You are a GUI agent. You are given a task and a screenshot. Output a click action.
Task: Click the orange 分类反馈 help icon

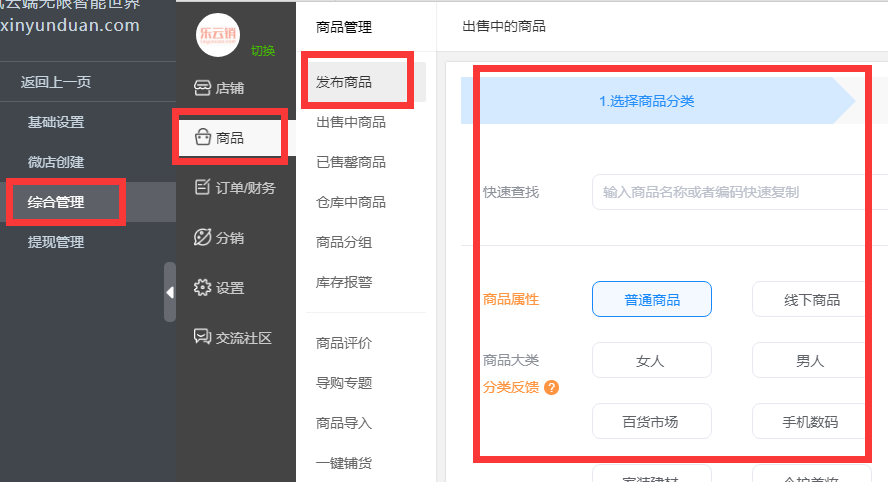point(551,388)
